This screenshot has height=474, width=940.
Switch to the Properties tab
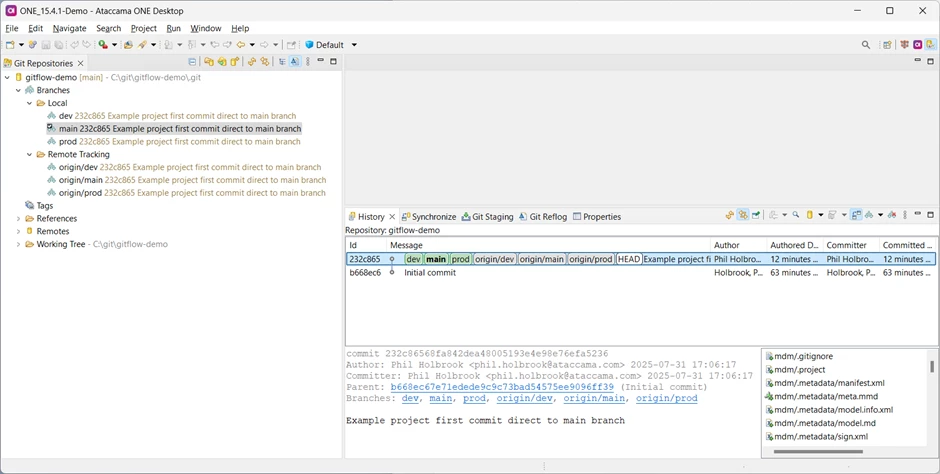pos(597,217)
